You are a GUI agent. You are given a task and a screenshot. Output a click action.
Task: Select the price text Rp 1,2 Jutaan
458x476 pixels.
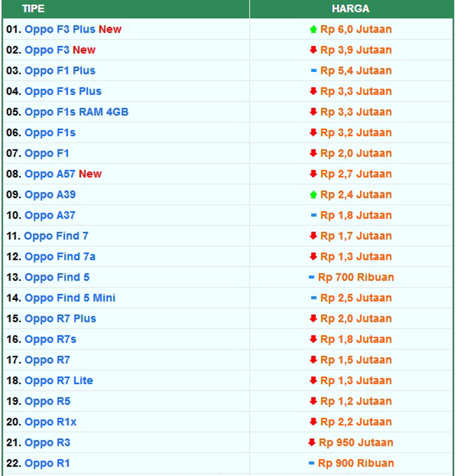coord(356,401)
